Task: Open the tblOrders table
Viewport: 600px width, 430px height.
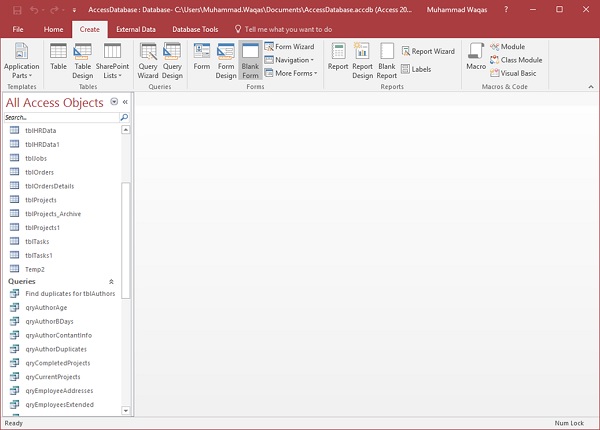Action: coord(39,172)
